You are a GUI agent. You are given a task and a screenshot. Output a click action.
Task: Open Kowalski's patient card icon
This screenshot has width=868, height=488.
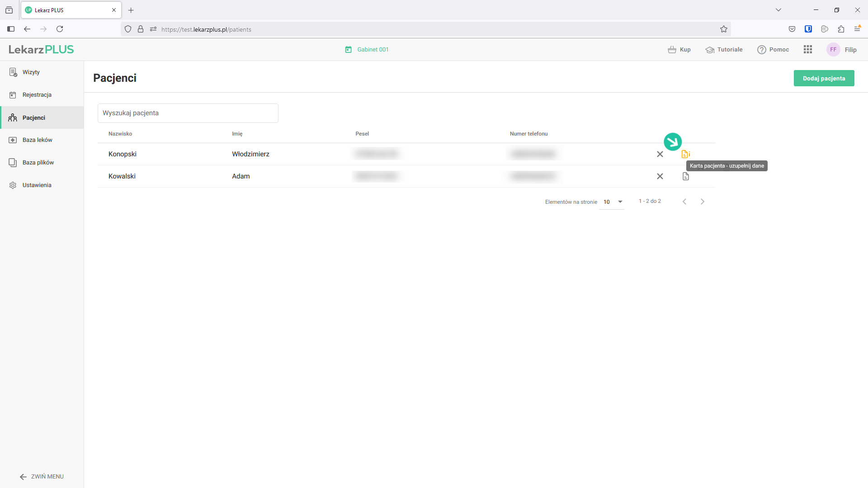point(685,176)
